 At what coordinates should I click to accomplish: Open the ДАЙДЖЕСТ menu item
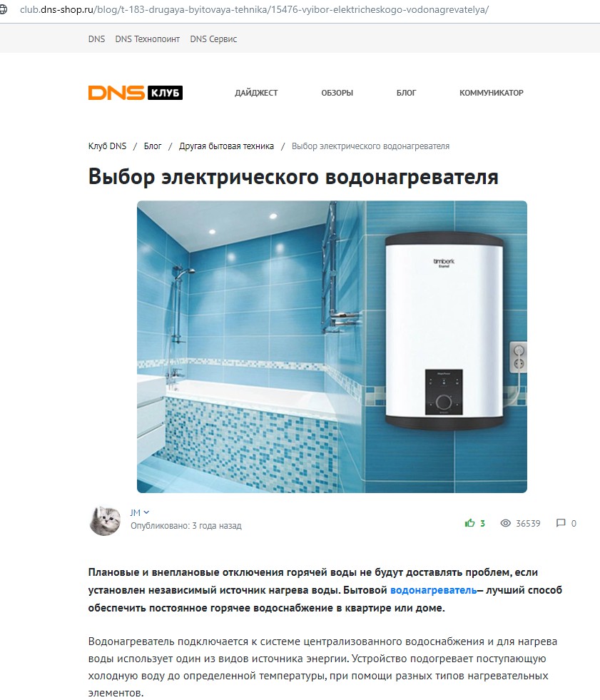[x=256, y=93]
